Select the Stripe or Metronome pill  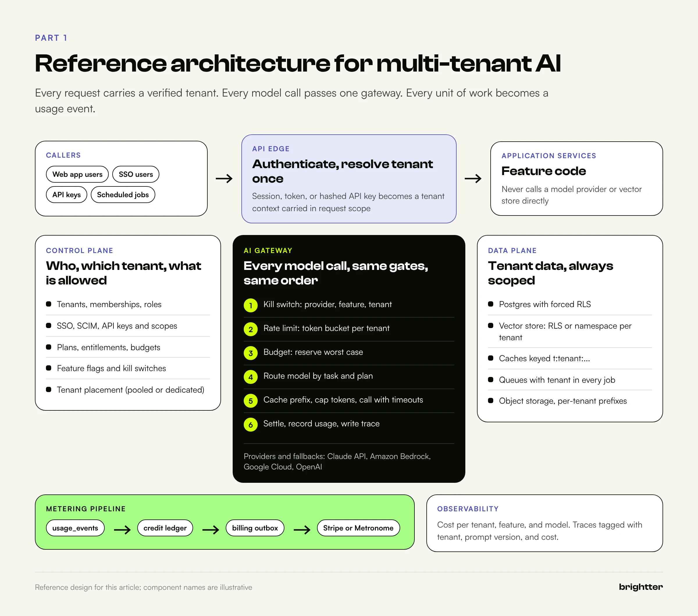point(358,528)
